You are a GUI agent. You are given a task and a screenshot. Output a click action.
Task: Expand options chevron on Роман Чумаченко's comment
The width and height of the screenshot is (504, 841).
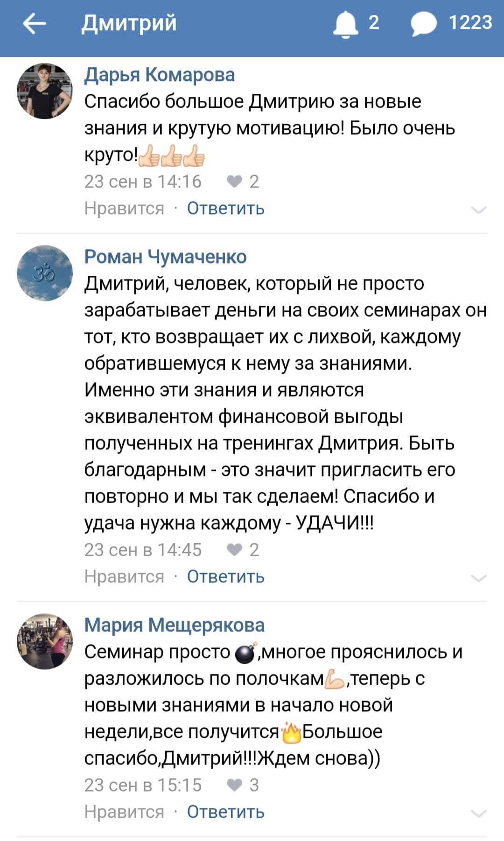[x=479, y=578]
